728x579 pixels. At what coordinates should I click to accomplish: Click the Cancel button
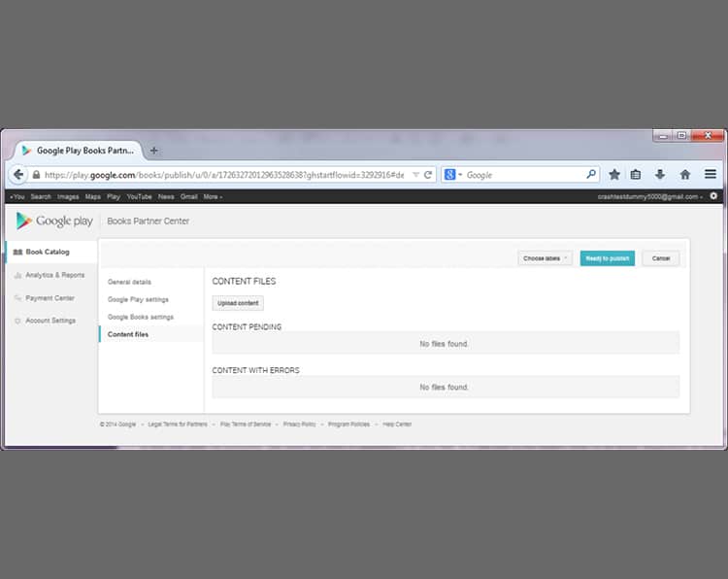point(661,258)
